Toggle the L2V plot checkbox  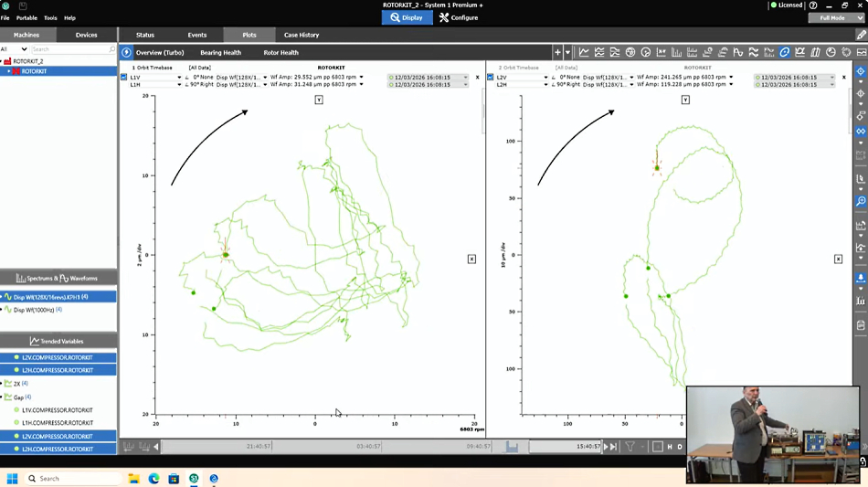click(x=491, y=78)
